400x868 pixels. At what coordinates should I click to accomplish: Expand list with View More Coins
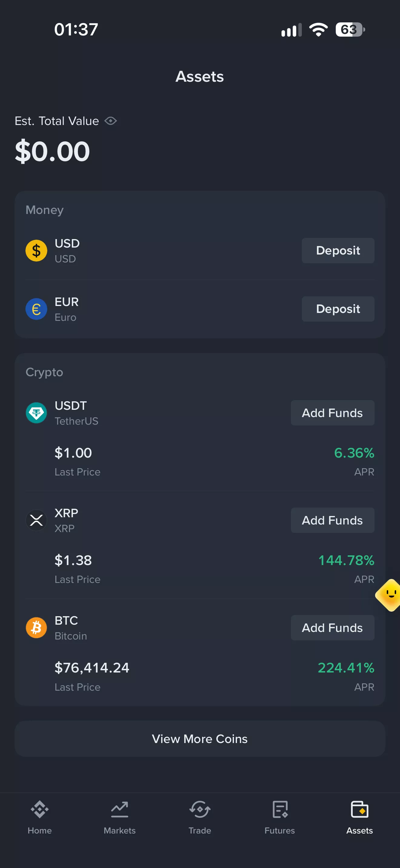200,738
